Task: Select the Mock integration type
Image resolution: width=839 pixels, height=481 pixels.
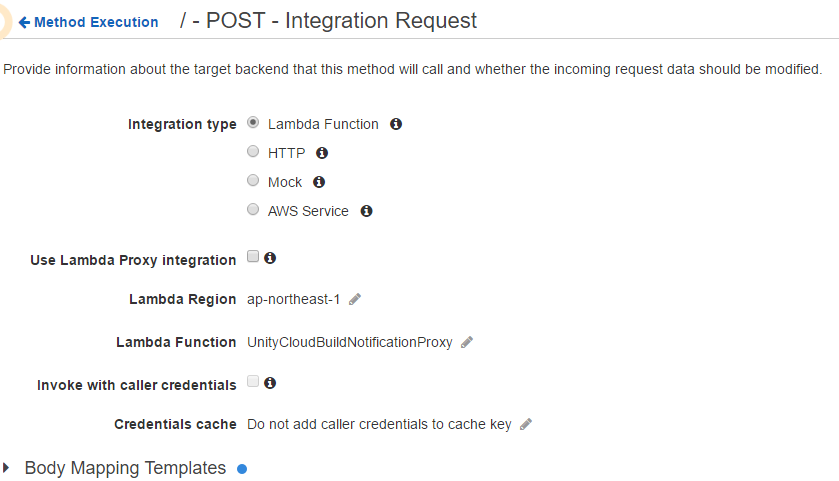Action: click(253, 181)
